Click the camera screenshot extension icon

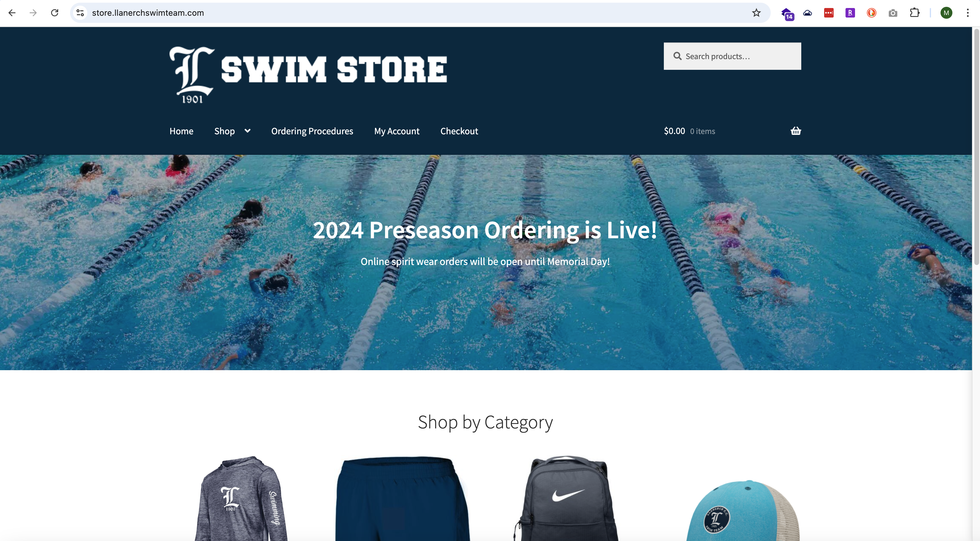pyautogui.click(x=893, y=13)
